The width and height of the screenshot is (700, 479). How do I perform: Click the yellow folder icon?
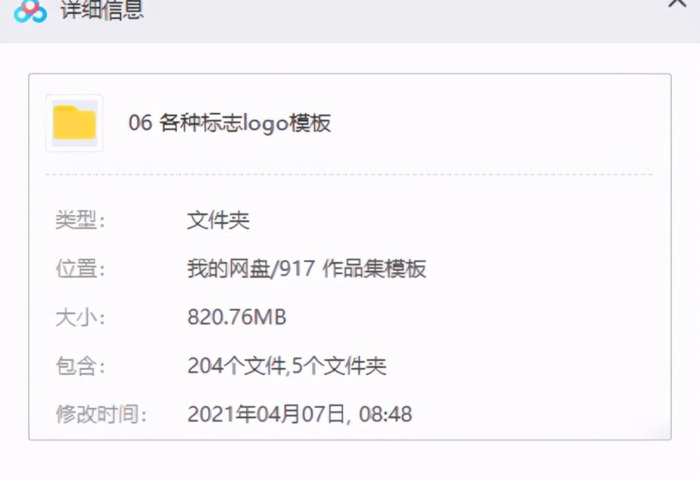coord(75,123)
